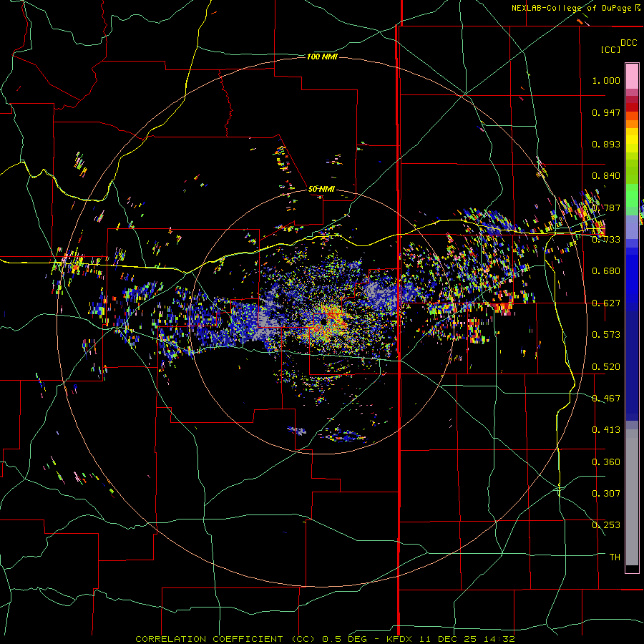This screenshot has width=644, height=644.
Task: Click the 0.840 legend value
Action: [x=606, y=176]
